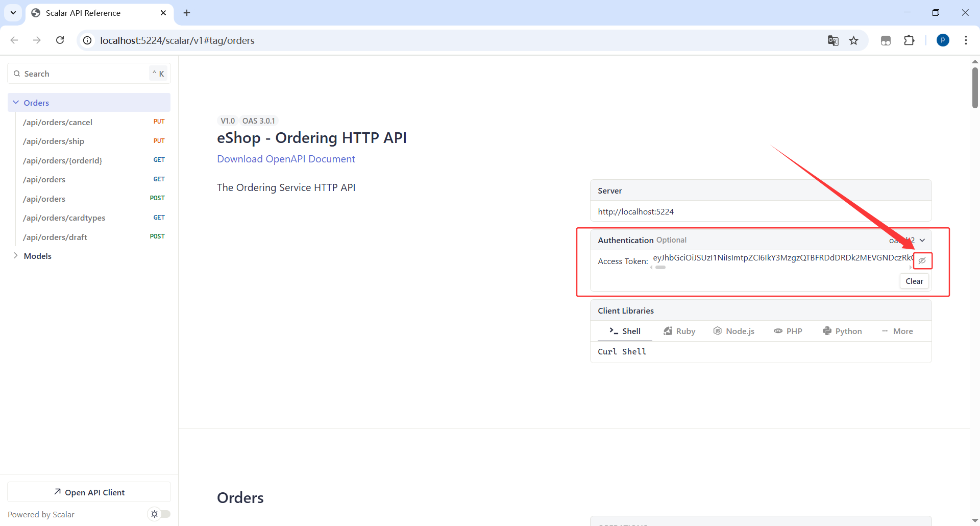Open the browser extensions puzzle icon

pos(909,40)
